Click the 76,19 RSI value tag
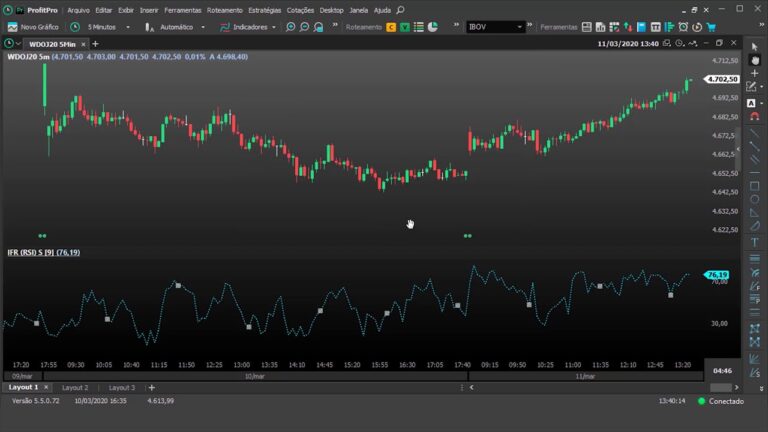This screenshot has width=768, height=432. click(x=717, y=275)
